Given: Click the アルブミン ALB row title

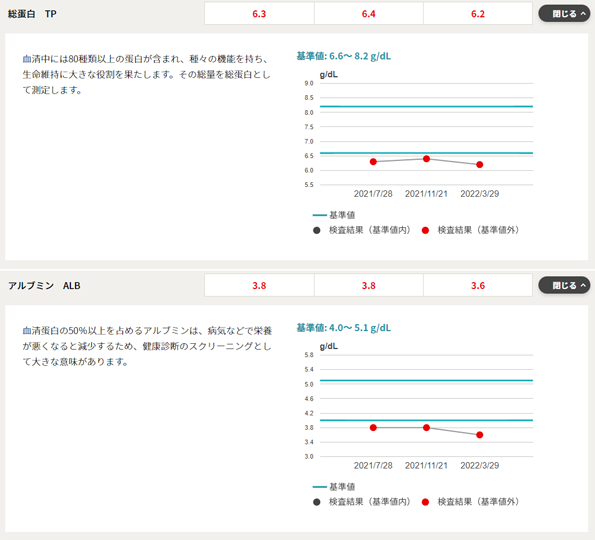Looking at the screenshot, I should coord(44,286).
